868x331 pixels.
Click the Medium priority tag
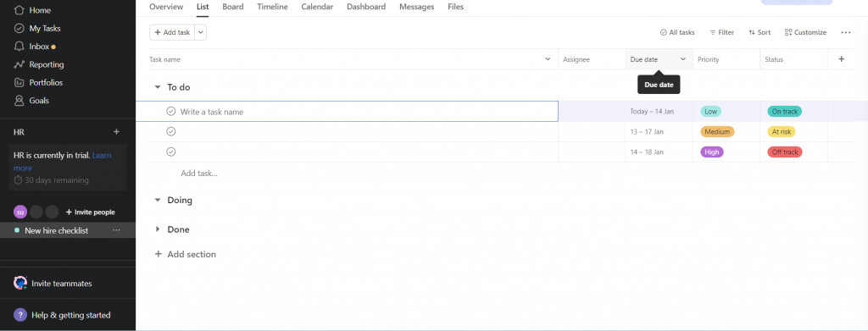717,131
